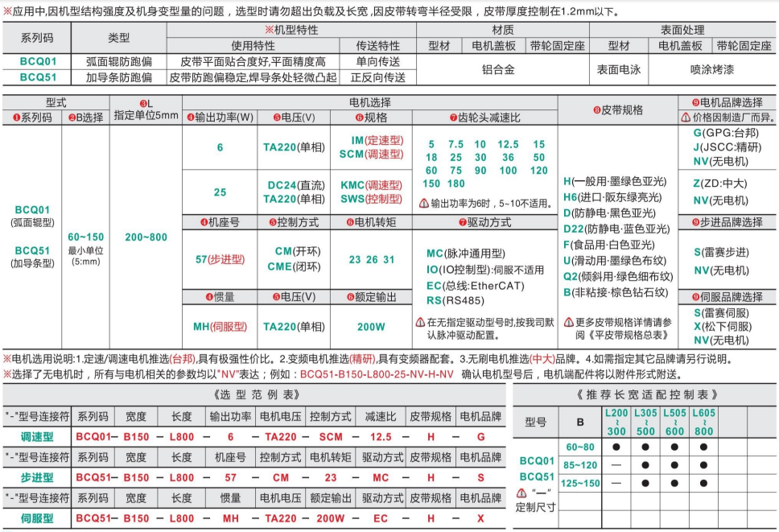
Task: Toggle the dot for 85~120 under L305~500
Action: [646, 465]
